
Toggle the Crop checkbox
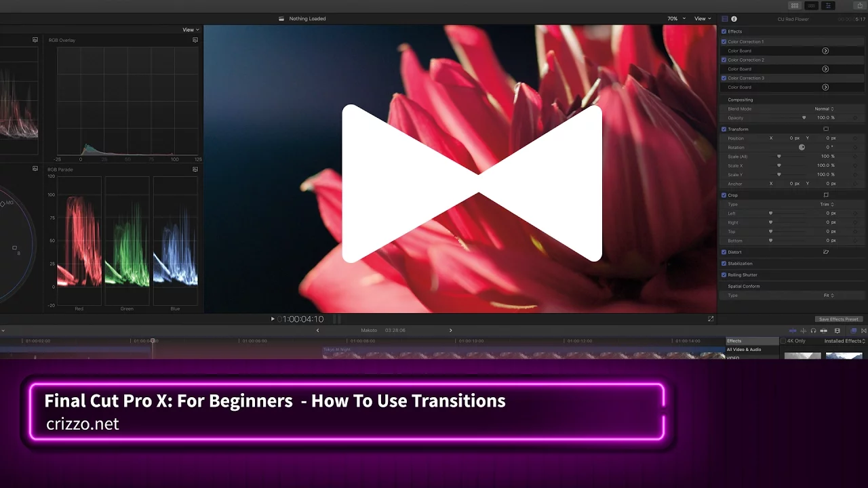pyautogui.click(x=724, y=195)
